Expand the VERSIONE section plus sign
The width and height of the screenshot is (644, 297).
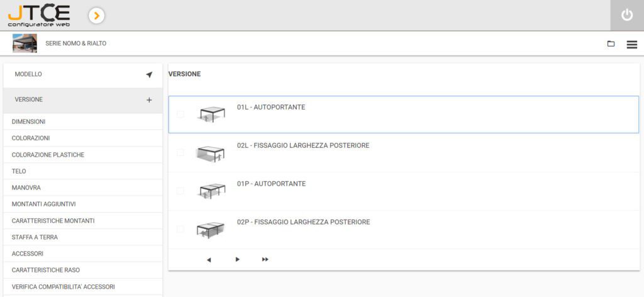coord(149,100)
